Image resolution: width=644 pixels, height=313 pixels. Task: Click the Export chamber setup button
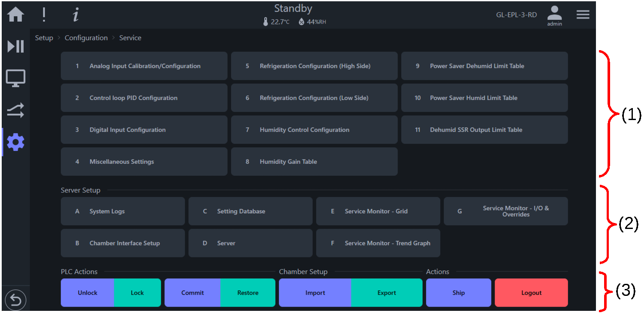[x=387, y=293]
